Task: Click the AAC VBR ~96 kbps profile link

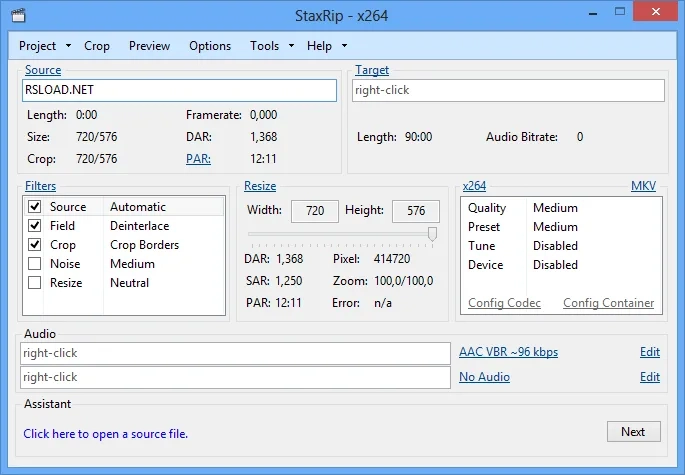Action: [508, 352]
